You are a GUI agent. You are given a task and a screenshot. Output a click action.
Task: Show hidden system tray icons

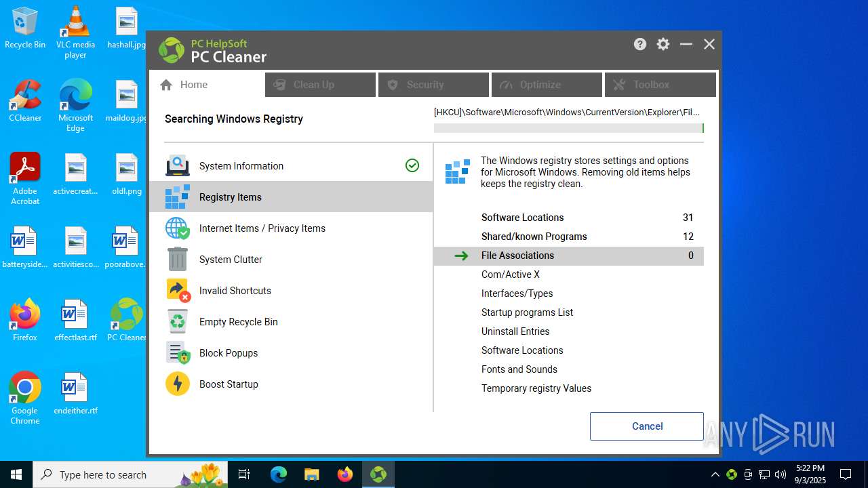tap(715, 474)
